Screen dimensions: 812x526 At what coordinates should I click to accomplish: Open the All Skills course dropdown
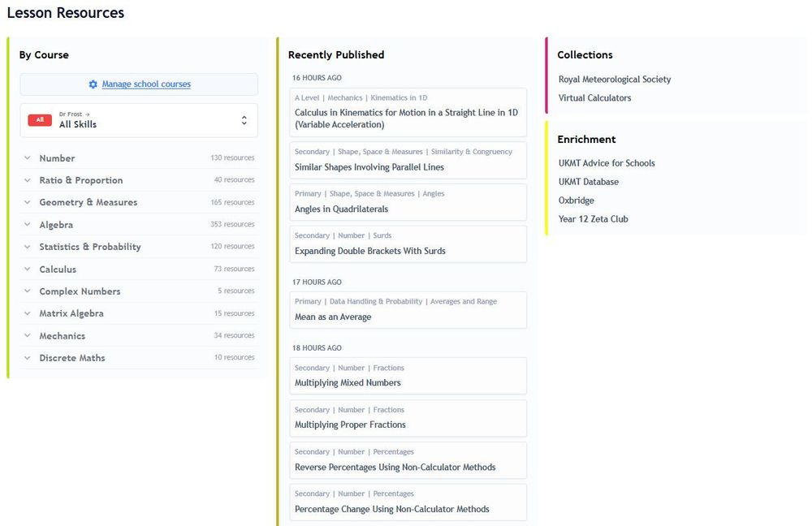(139, 120)
